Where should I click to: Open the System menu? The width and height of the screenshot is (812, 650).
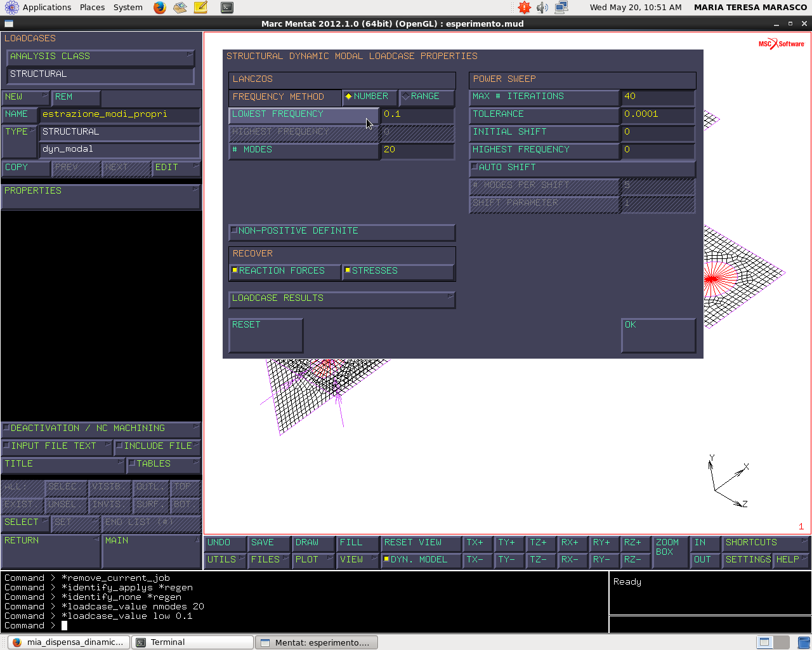[128, 8]
